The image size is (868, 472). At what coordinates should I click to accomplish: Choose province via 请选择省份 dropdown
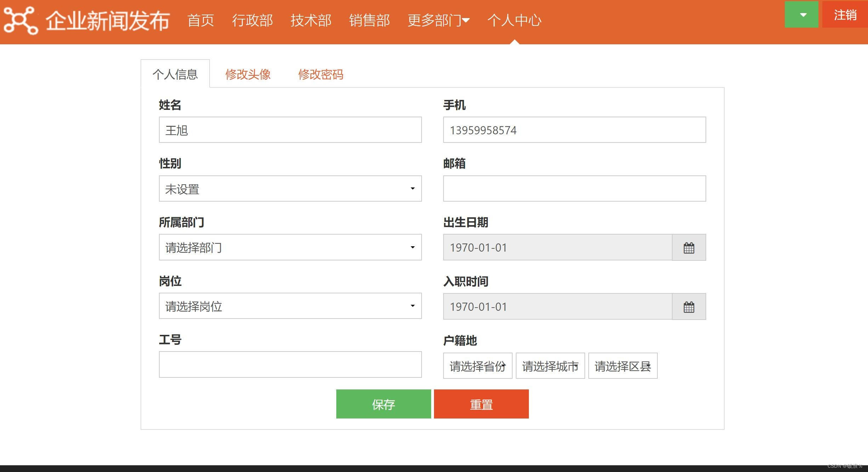[478, 366]
